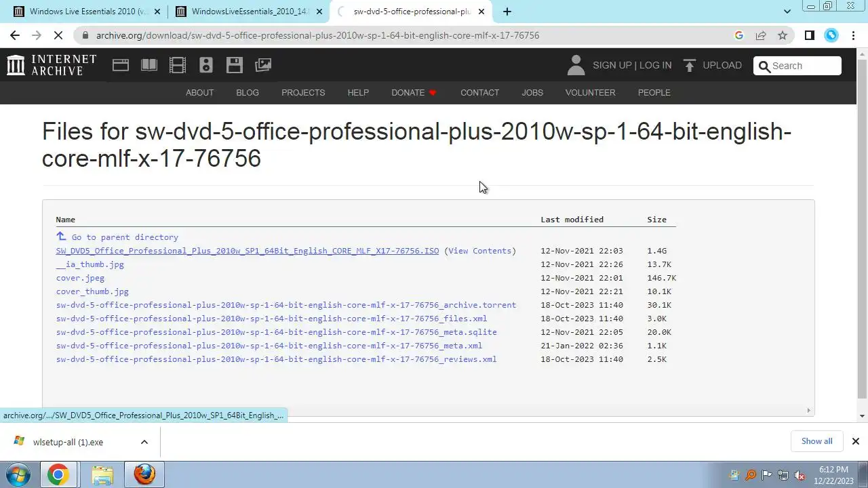868x488 pixels.
Task: Open the Windows Start button
Action: [x=18, y=474]
